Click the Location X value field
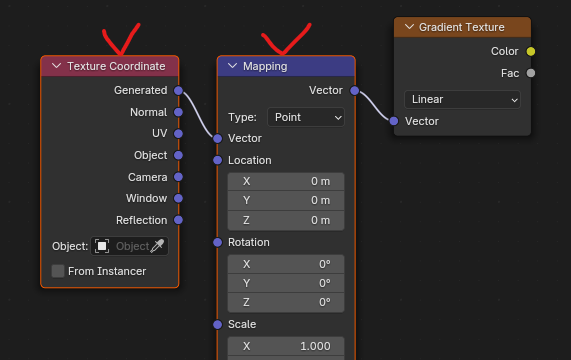 pyautogui.click(x=286, y=181)
